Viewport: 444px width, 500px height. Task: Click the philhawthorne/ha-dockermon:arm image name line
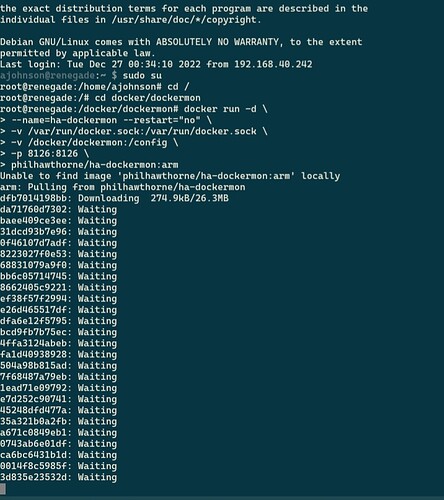tap(95, 165)
